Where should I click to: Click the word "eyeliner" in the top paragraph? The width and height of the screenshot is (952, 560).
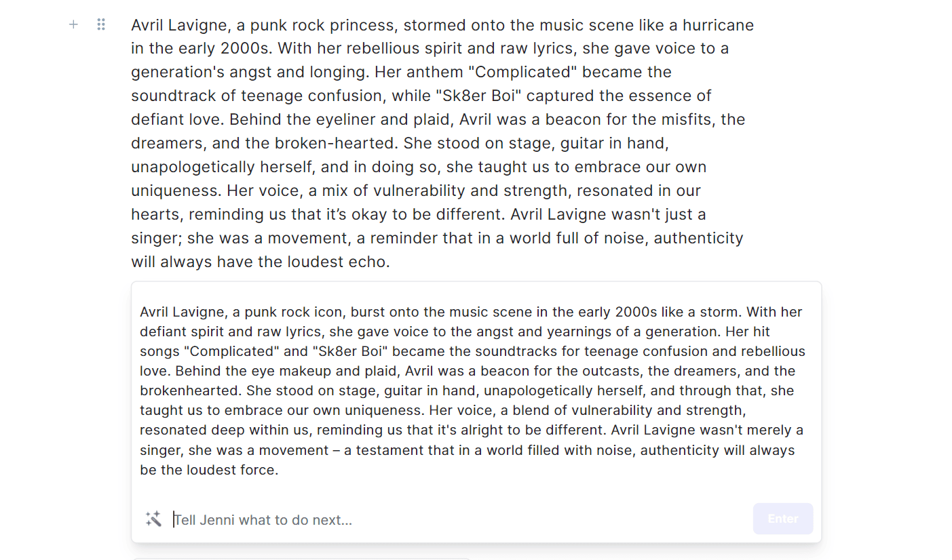(x=345, y=119)
